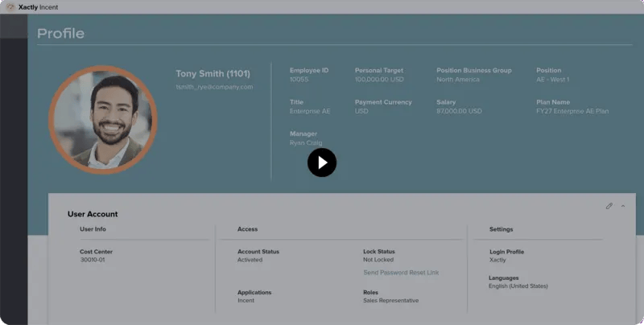Click Send Password Reset Link

(401, 273)
